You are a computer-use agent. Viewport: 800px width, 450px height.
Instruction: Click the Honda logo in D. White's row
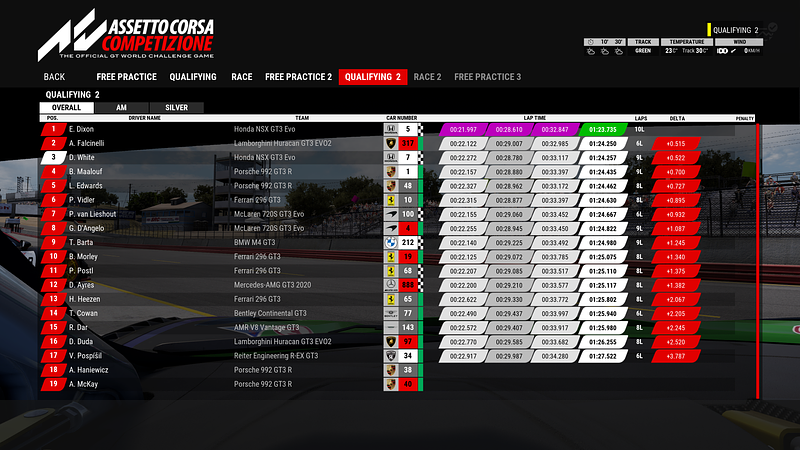(x=391, y=158)
